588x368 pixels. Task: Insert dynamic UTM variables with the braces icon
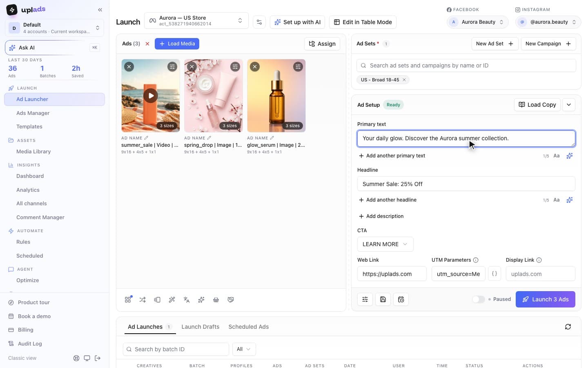[494, 274]
